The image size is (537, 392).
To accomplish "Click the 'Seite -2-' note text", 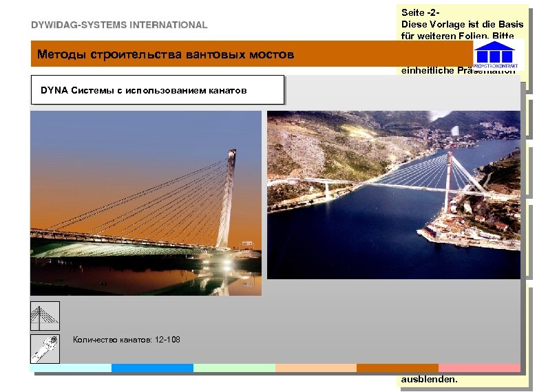I will click(420, 12).
